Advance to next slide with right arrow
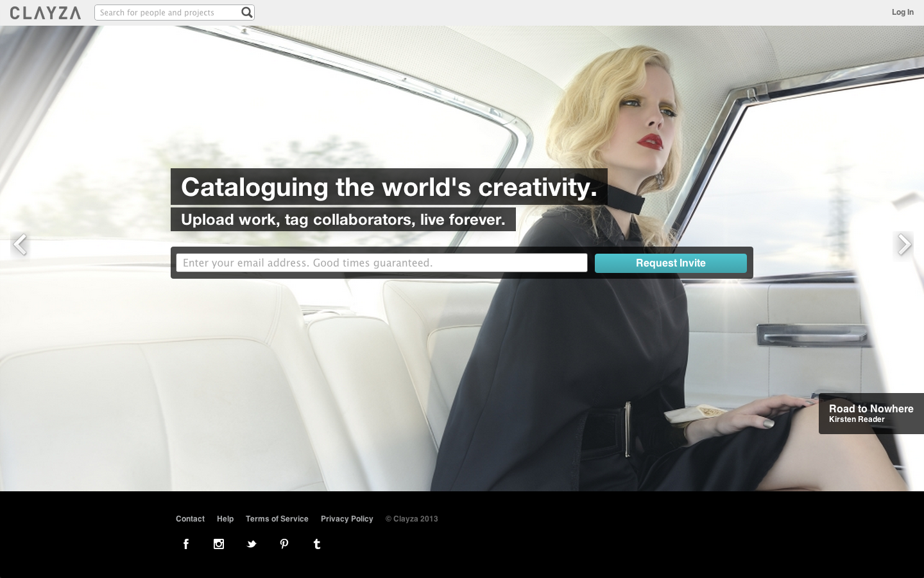 click(x=903, y=245)
